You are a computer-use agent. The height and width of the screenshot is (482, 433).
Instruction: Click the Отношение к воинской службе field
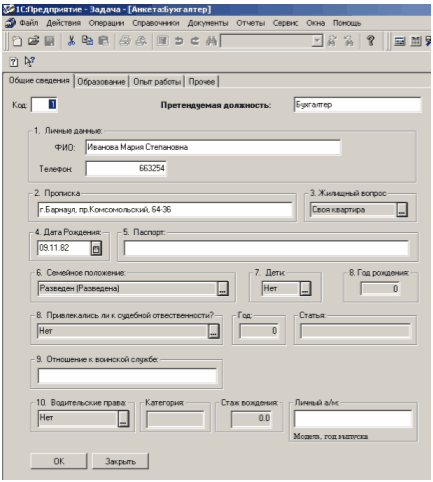pyautogui.click(x=127, y=376)
